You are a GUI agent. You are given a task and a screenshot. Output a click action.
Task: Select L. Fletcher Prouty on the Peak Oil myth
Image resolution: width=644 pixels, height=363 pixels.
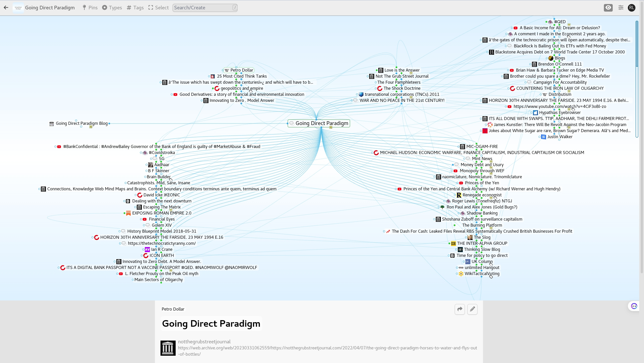click(162, 274)
